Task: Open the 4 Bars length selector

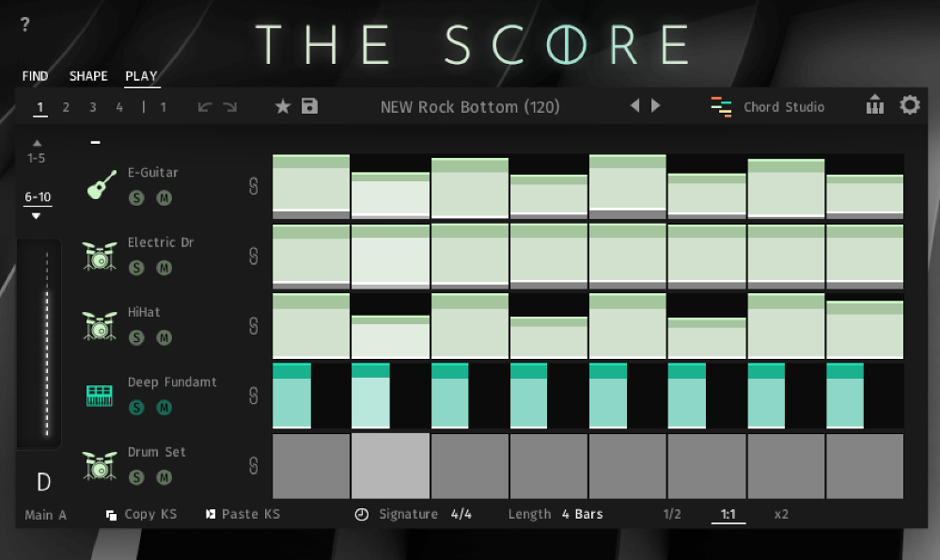Action: [x=582, y=515]
